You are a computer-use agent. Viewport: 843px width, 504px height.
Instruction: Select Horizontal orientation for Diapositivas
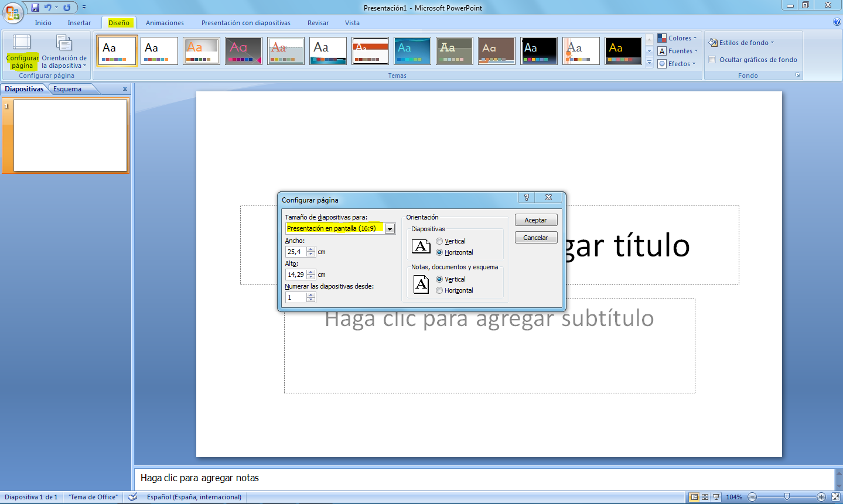pos(439,252)
